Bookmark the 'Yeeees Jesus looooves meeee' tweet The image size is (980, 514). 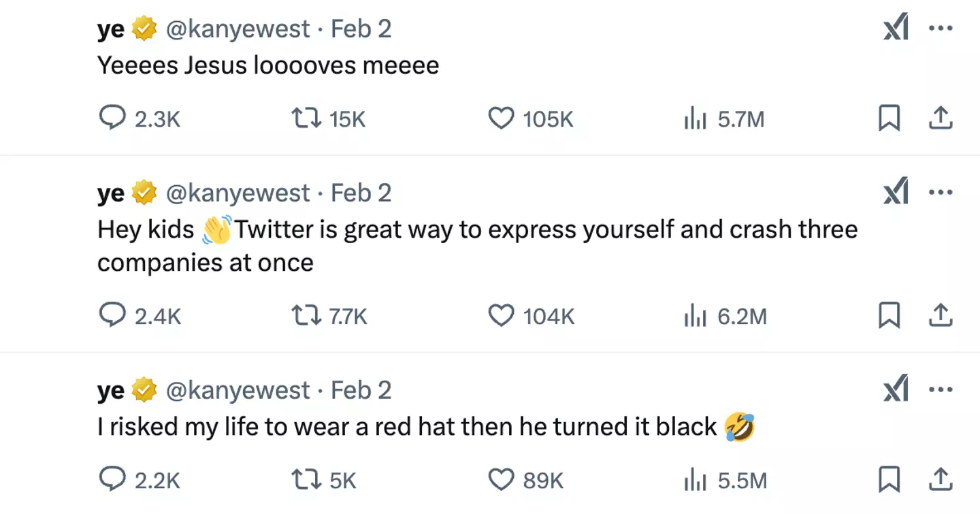tap(889, 118)
